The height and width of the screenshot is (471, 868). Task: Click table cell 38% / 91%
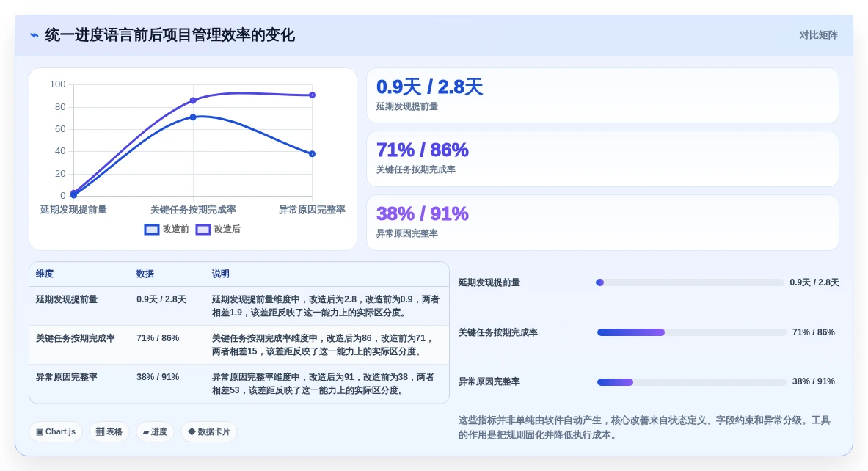[x=158, y=377]
